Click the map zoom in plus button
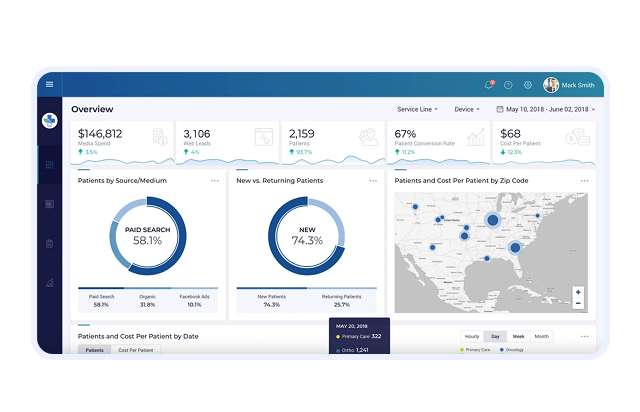Image resolution: width=640 pixels, height=412 pixels. pos(578,293)
